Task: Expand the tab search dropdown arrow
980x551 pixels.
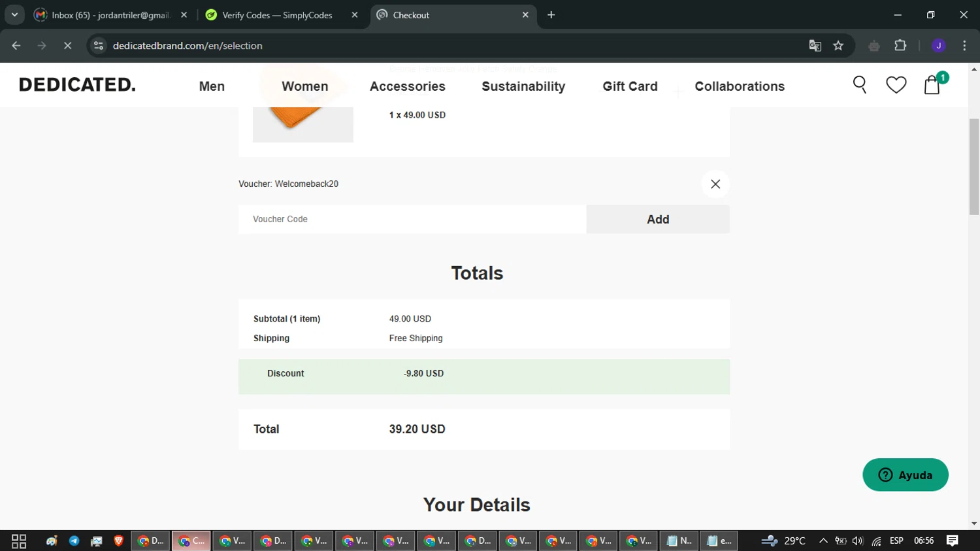Action: 14,15
